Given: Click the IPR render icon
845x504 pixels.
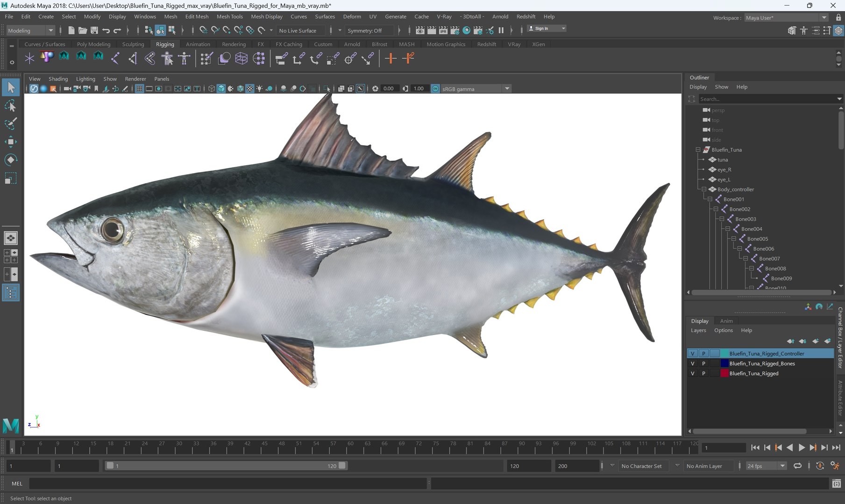Looking at the screenshot, I should click(x=443, y=30).
